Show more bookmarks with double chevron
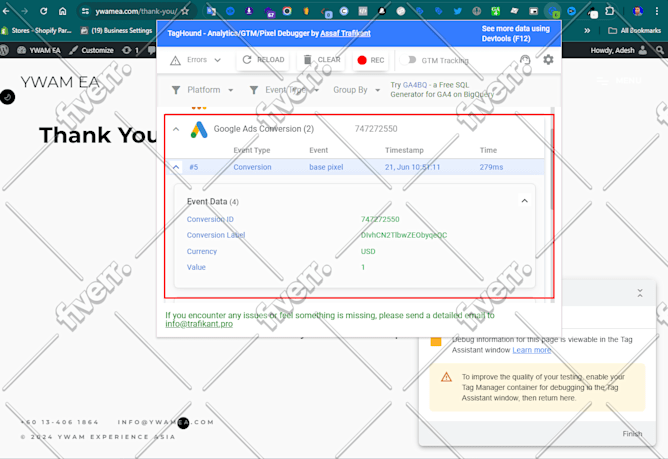Viewport: 668px width, 459px height. coord(587,30)
